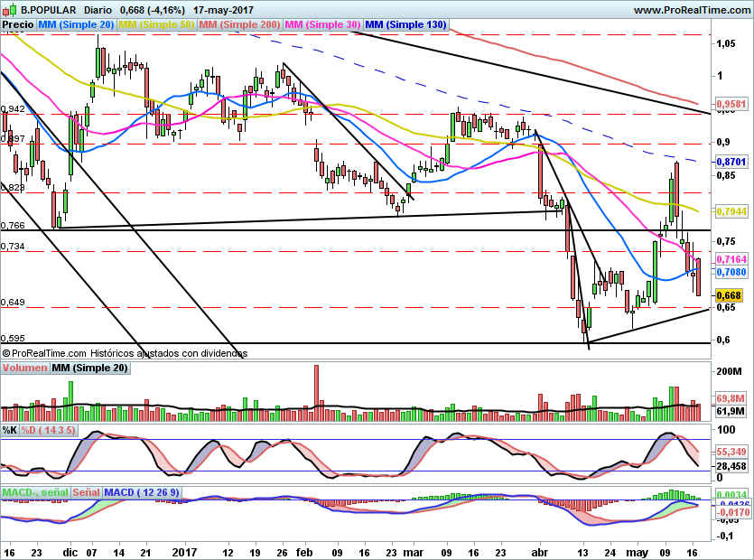Click the ProRealTime.com Históricos ajustados con dividendos note
Image resolution: width=754 pixels, height=560 pixels.
[x=125, y=353]
